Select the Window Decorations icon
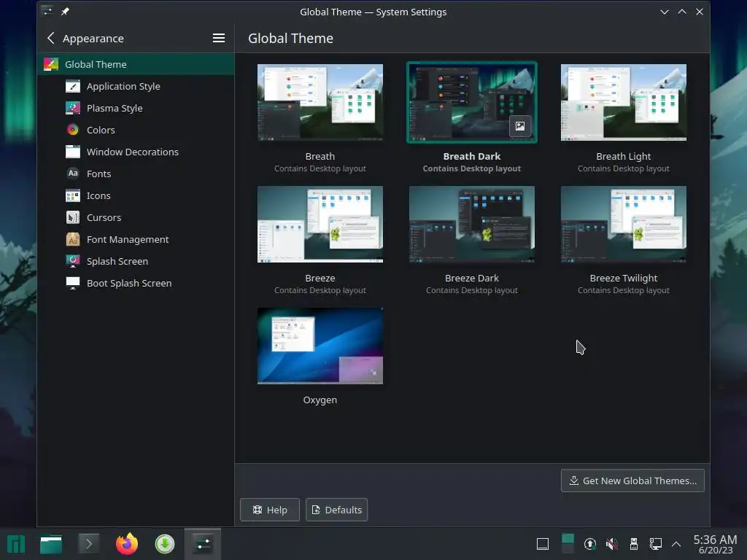 click(x=72, y=152)
